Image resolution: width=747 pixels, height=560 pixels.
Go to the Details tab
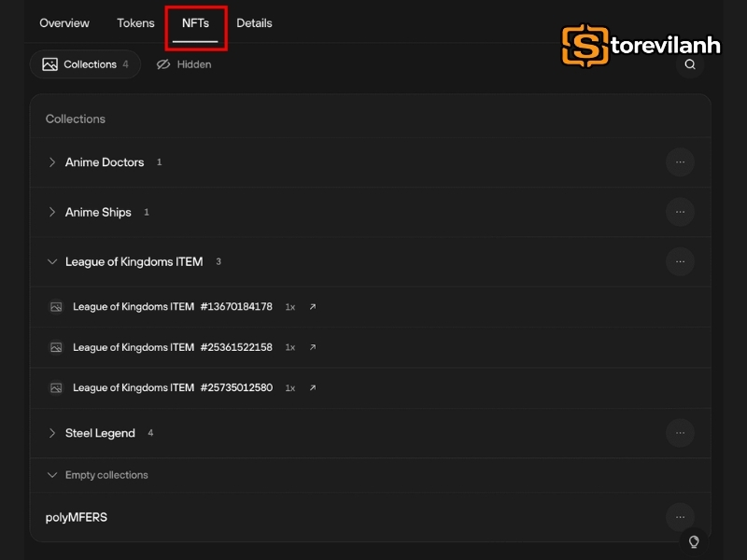point(254,22)
